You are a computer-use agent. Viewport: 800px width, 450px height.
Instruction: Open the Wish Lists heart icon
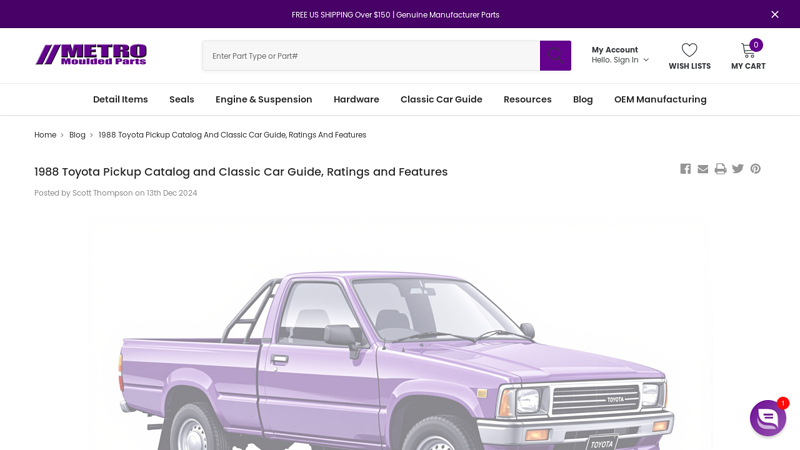(689, 49)
